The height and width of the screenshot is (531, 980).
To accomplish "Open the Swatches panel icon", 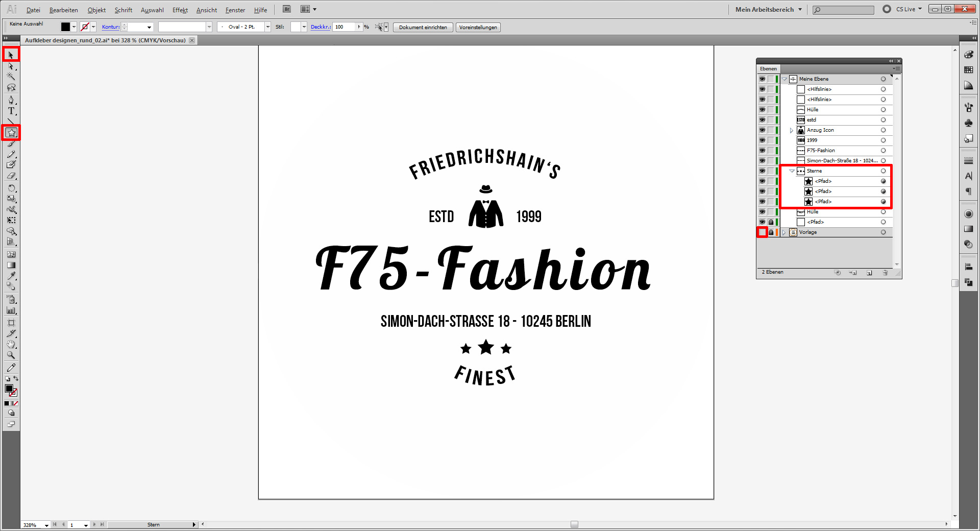I will 969,70.
